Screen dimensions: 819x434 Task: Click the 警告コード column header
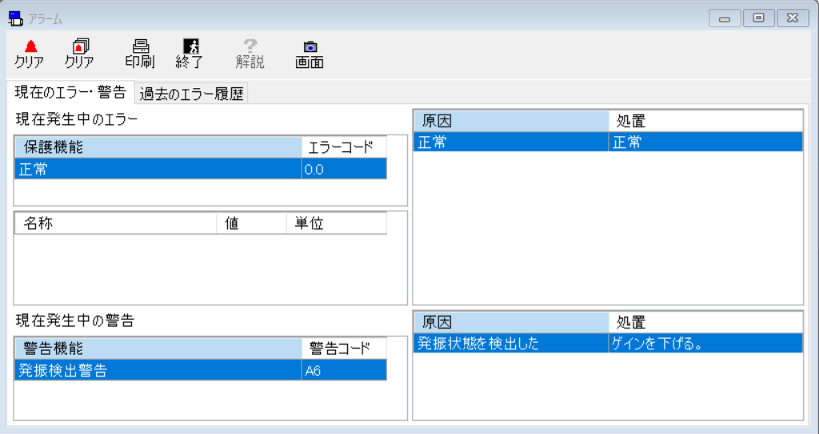coord(343,348)
